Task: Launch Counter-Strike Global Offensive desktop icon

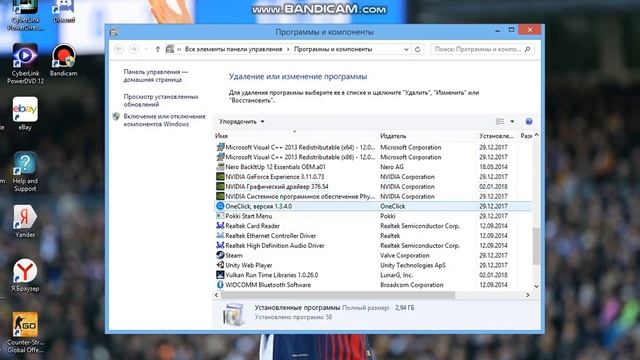Action: point(25,332)
